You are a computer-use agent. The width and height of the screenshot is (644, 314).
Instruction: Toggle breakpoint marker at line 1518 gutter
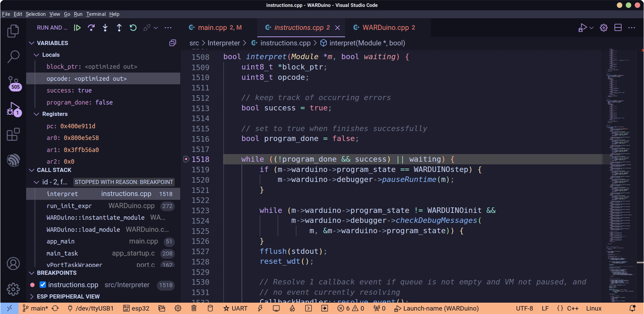[x=186, y=159]
